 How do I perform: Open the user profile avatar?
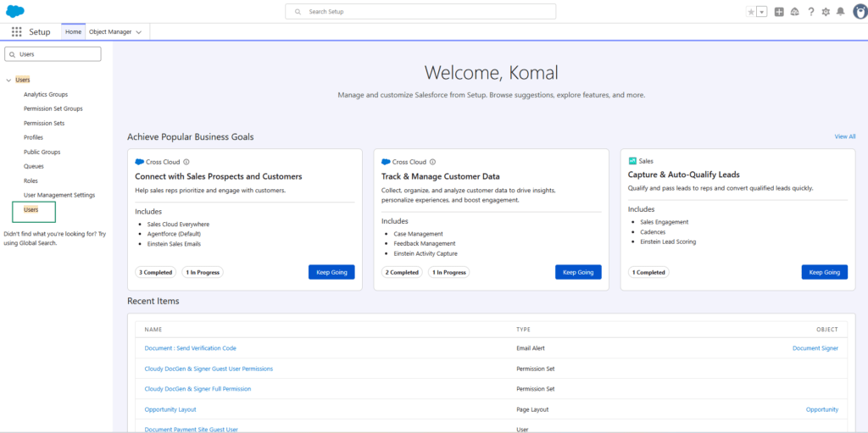click(860, 12)
